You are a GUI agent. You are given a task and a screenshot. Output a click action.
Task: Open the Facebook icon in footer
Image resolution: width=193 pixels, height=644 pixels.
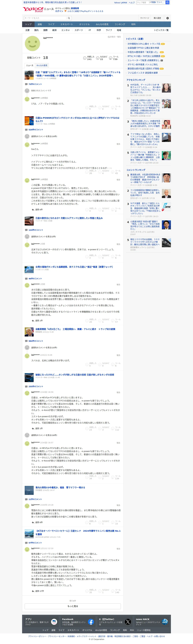tap(91, 621)
